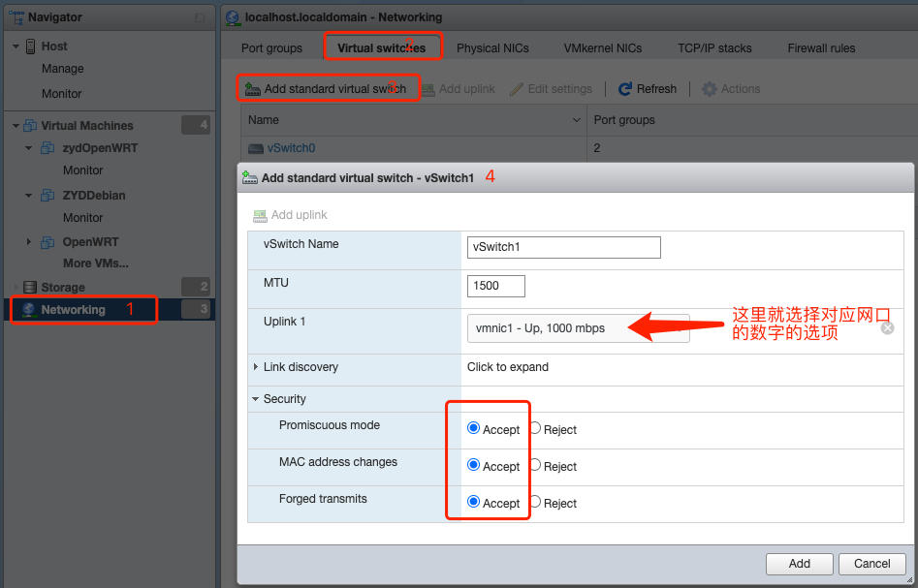This screenshot has height=588, width=918.
Task: Select Reject for MAC address changes
Action: 534,465
